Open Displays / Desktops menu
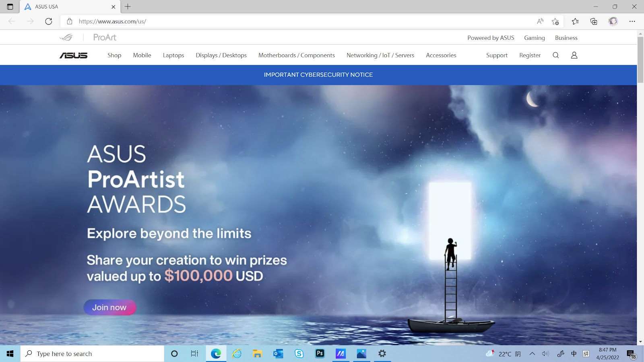The height and width of the screenshot is (362, 644). pos(221,55)
